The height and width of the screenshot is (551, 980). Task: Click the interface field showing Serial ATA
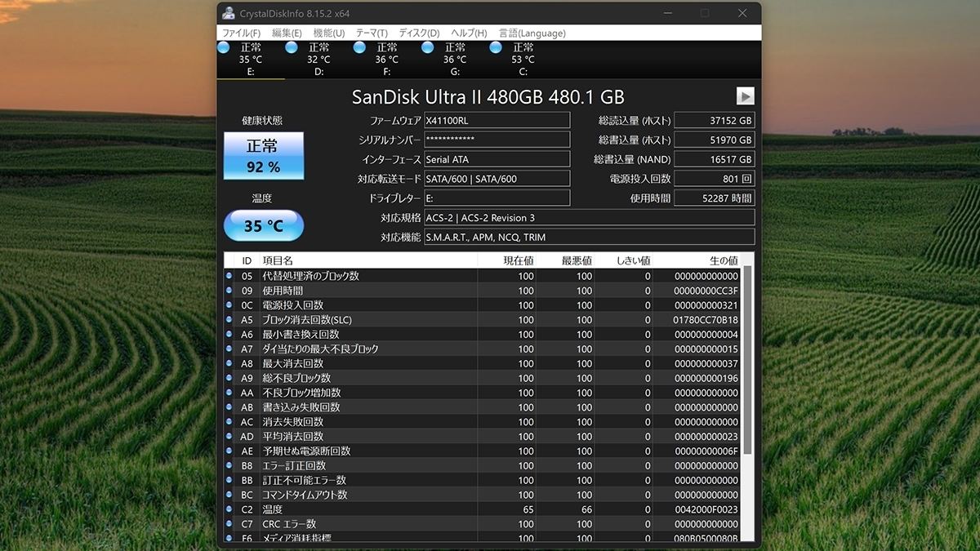point(497,159)
